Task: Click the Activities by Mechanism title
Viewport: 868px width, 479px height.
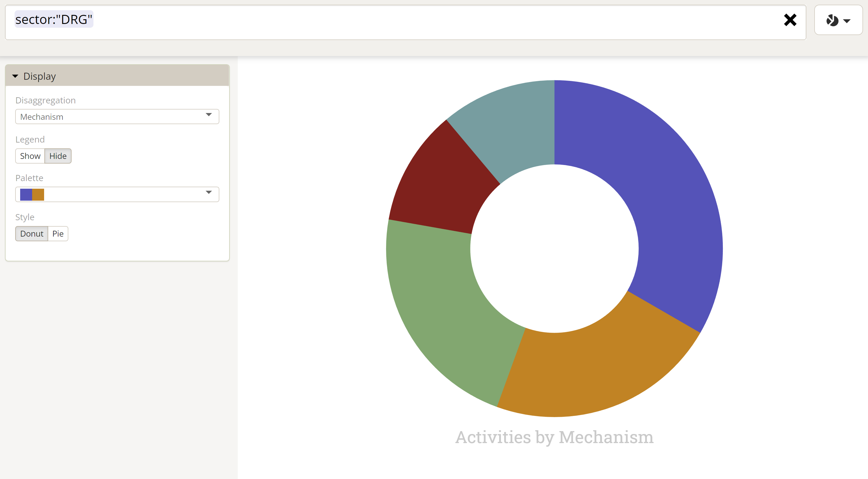Action: tap(554, 437)
